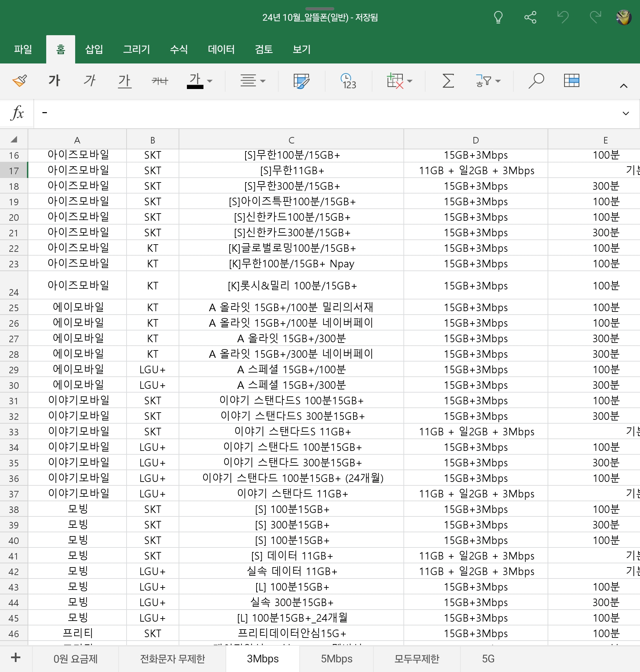Tap the select-all corner triangle
The width and height of the screenshot is (640, 672).
tap(14, 139)
